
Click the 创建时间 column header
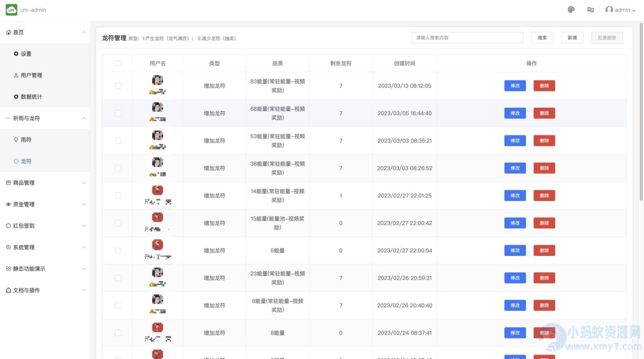(x=405, y=63)
